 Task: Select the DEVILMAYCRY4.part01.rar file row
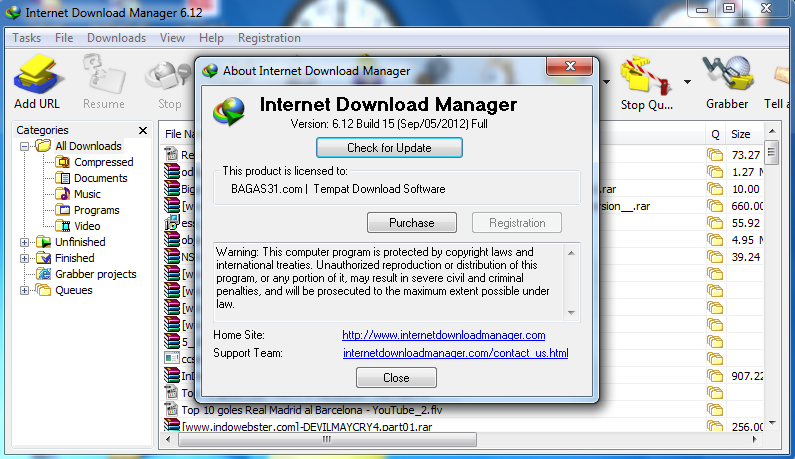[x=306, y=427]
